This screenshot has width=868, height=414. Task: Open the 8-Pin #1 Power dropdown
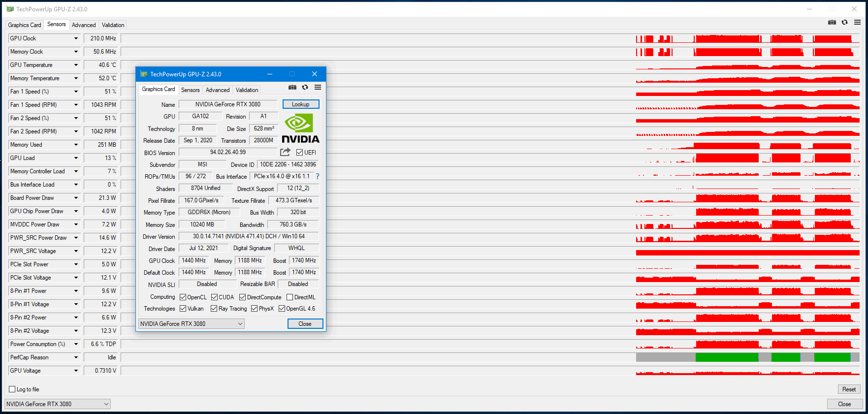point(76,291)
